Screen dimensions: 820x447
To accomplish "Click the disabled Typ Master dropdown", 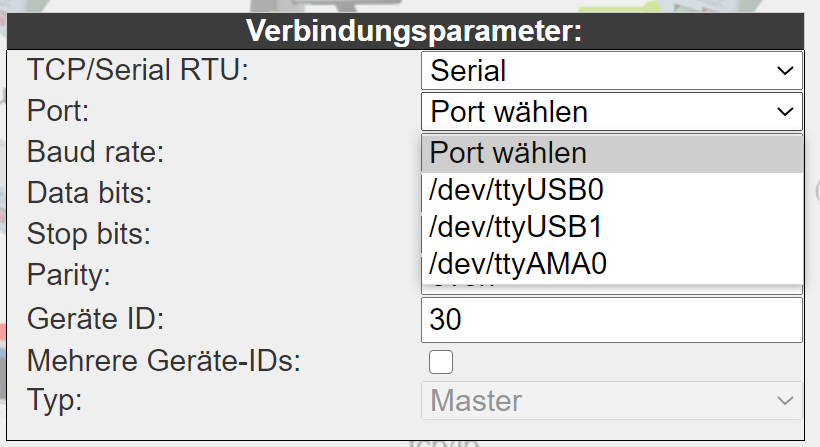I will pos(612,400).
